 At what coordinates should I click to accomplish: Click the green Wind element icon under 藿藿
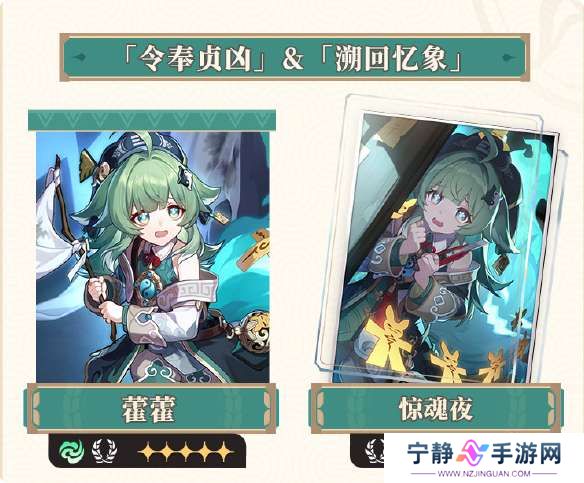coord(72,451)
